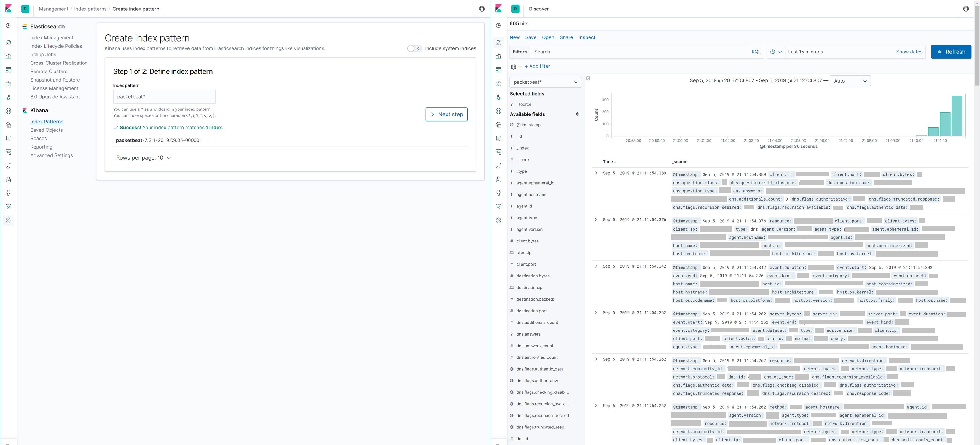
Task: Open Maps icon in left Management window sidebar
Action: tap(8, 97)
